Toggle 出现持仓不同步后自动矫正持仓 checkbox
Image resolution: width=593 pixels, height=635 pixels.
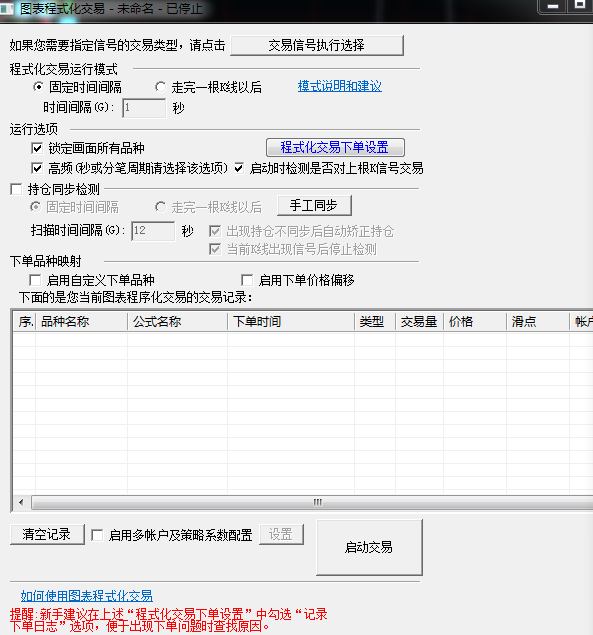(x=215, y=231)
